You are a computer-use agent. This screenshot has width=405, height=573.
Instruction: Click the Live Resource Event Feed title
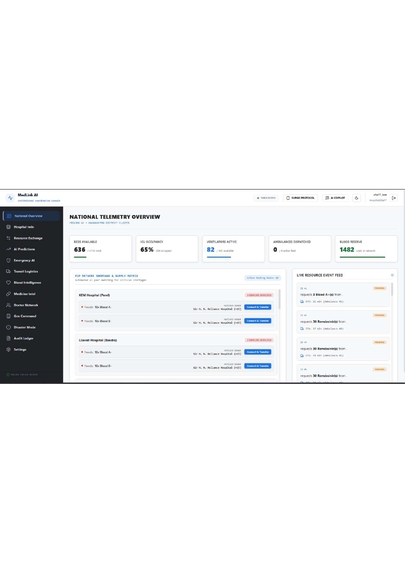pos(320,275)
